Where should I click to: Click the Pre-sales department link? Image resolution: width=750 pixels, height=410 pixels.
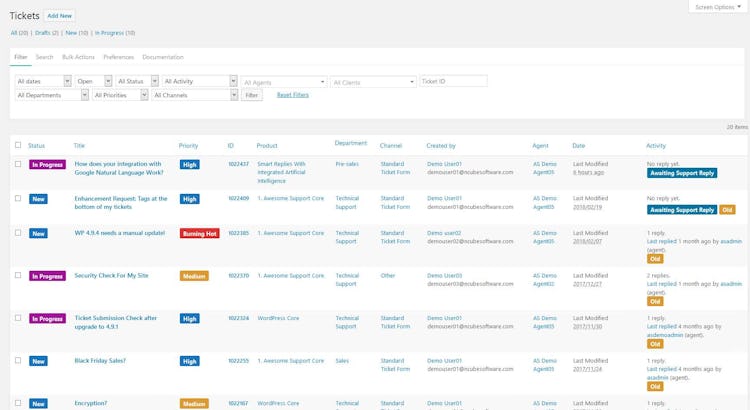(347, 164)
